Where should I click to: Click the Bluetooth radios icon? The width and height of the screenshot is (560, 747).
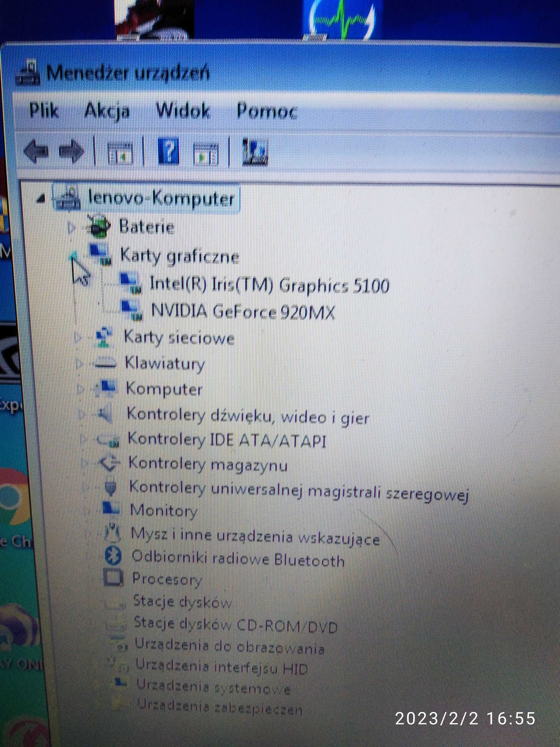click(113, 556)
